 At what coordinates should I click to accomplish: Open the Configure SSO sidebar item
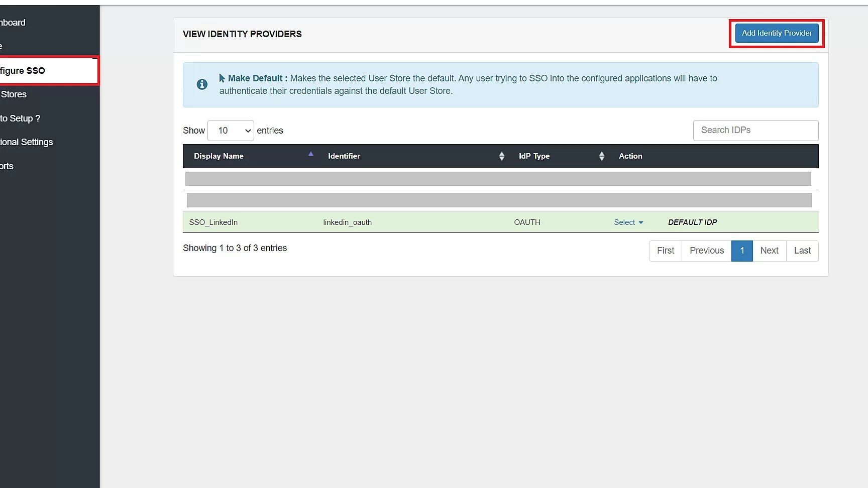tap(49, 70)
